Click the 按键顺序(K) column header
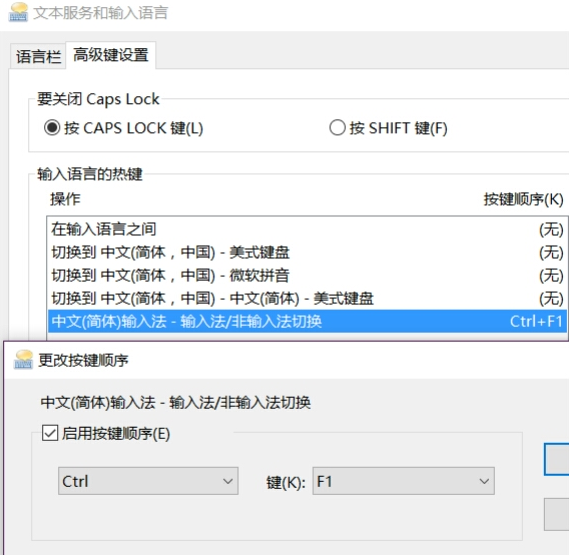 (x=523, y=199)
